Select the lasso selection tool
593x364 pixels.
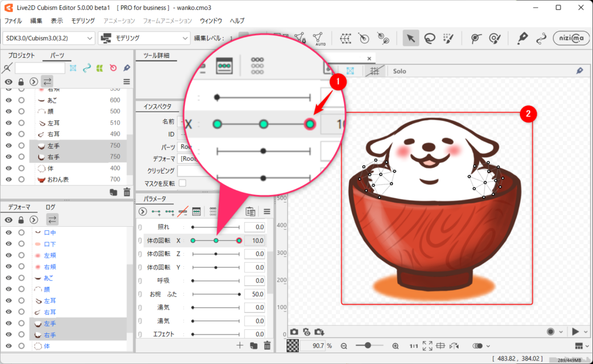429,38
